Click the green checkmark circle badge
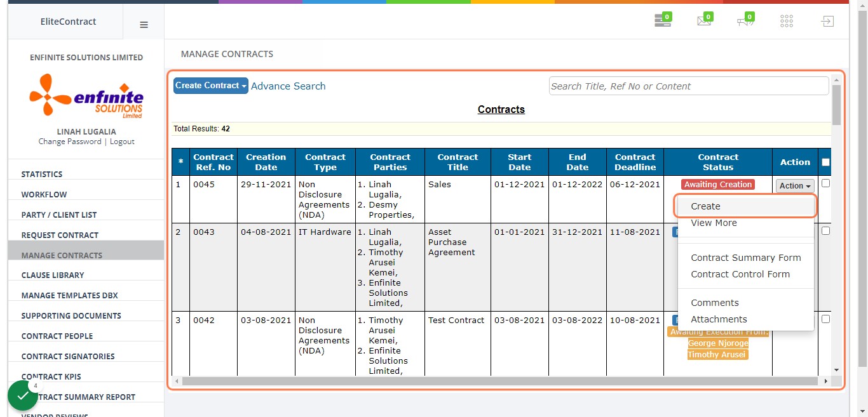Viewport: 868px width, 417px height. coord(23,395)
